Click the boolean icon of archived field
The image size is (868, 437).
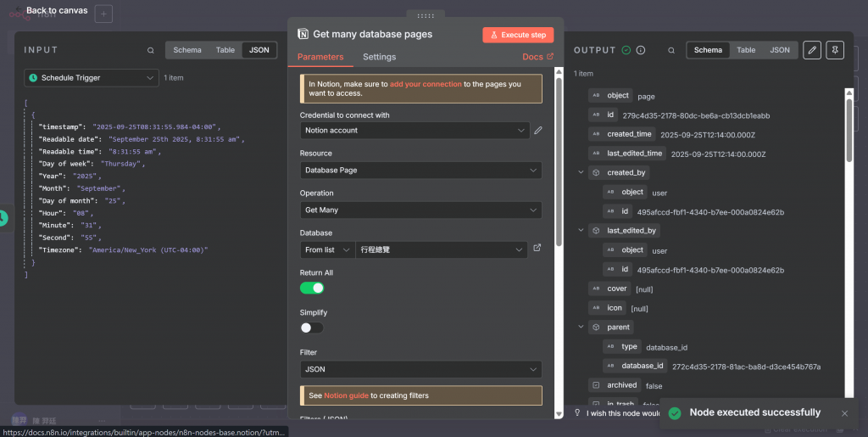[x=596, y=385]
